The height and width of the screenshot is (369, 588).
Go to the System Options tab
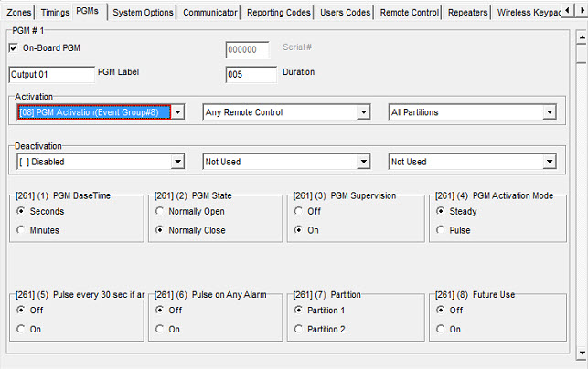[x=144, y=13]
